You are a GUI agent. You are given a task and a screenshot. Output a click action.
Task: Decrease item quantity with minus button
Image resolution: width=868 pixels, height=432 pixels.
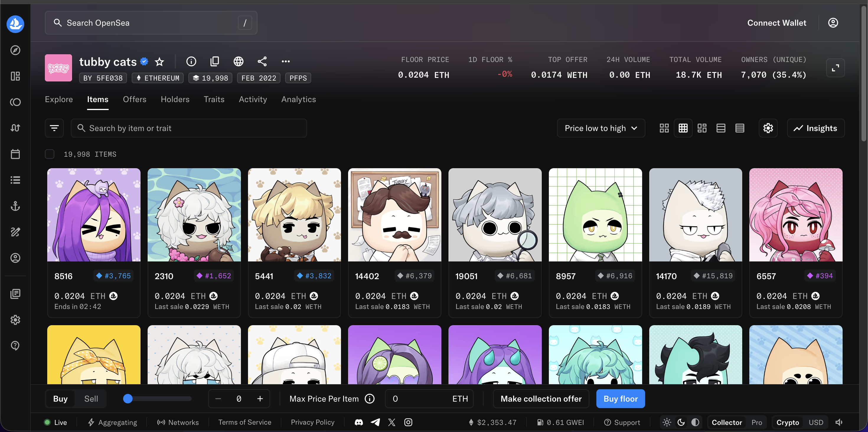click(218, 399)
